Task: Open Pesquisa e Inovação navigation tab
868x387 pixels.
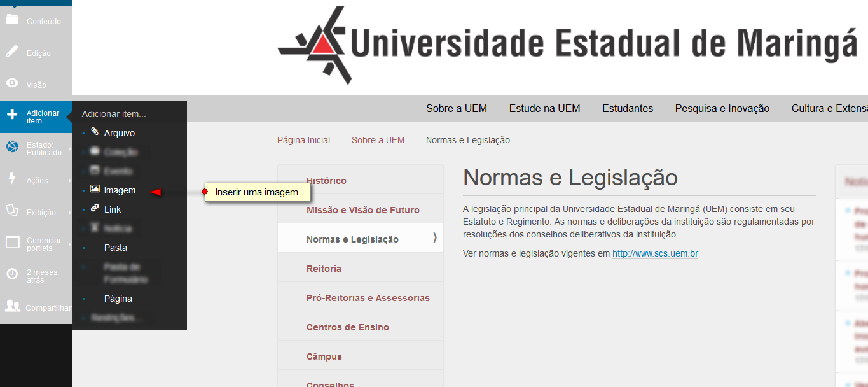Action: [x=722, y=109]
